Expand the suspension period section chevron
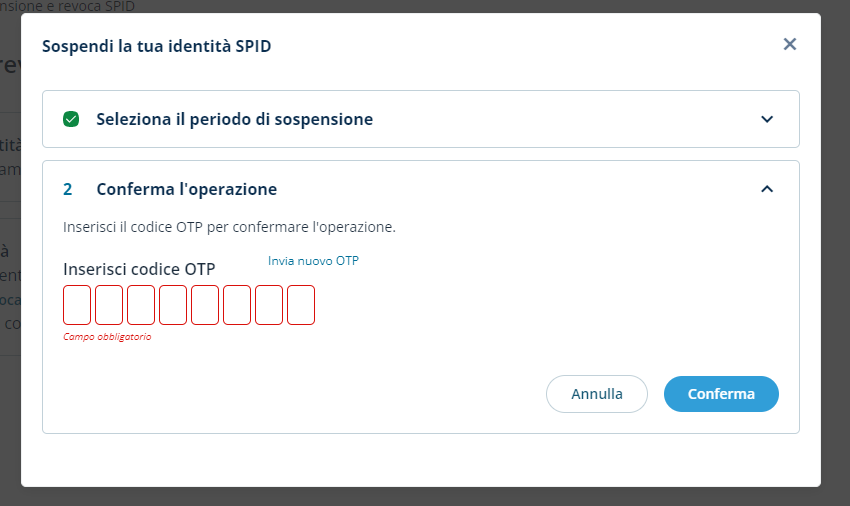 (x=767, y=119)
